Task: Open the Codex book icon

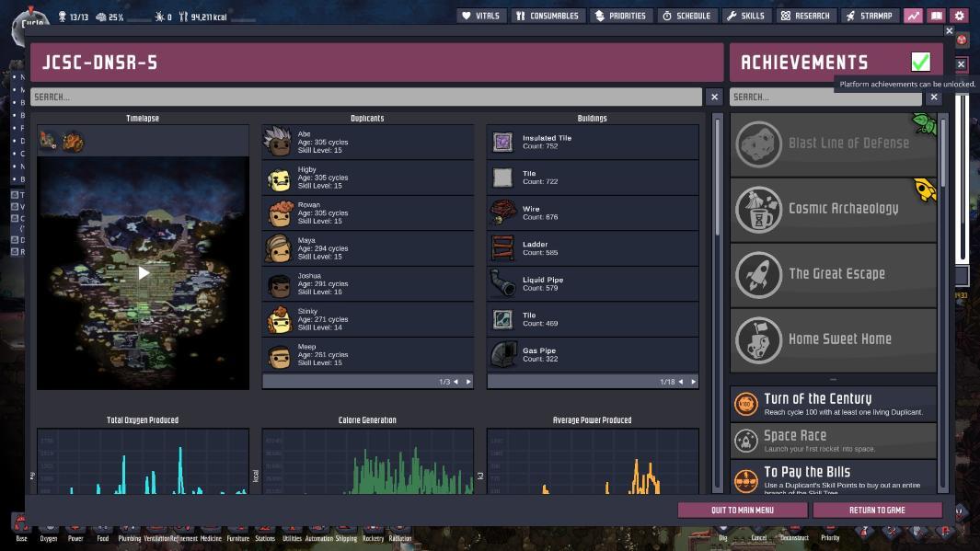Action: coord(936,16)
